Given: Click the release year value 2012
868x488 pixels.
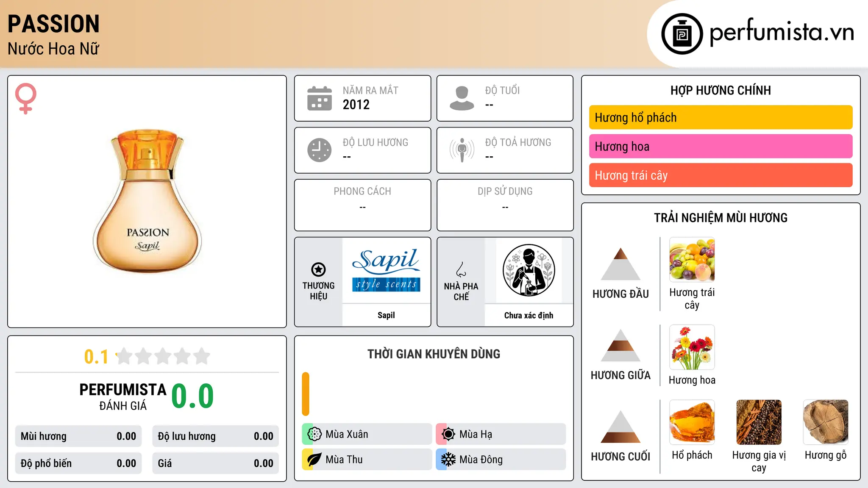Looking at the screenshot, I should [356, 105].
